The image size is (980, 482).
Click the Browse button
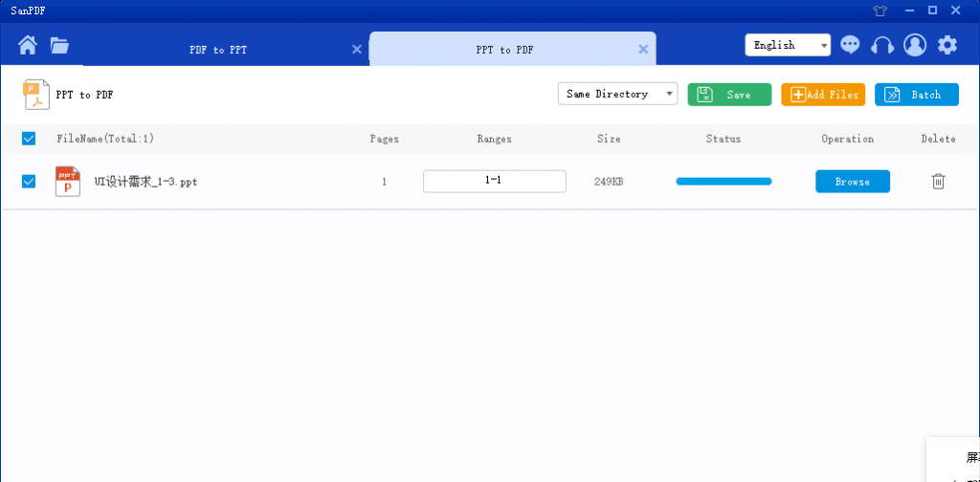(853, 182)
